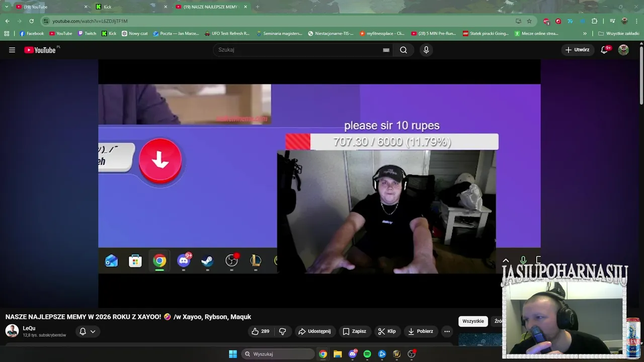Pause the video by clicking the player
Image resolution: width=644 pixels, height=362 pixels.
(319, 184)
